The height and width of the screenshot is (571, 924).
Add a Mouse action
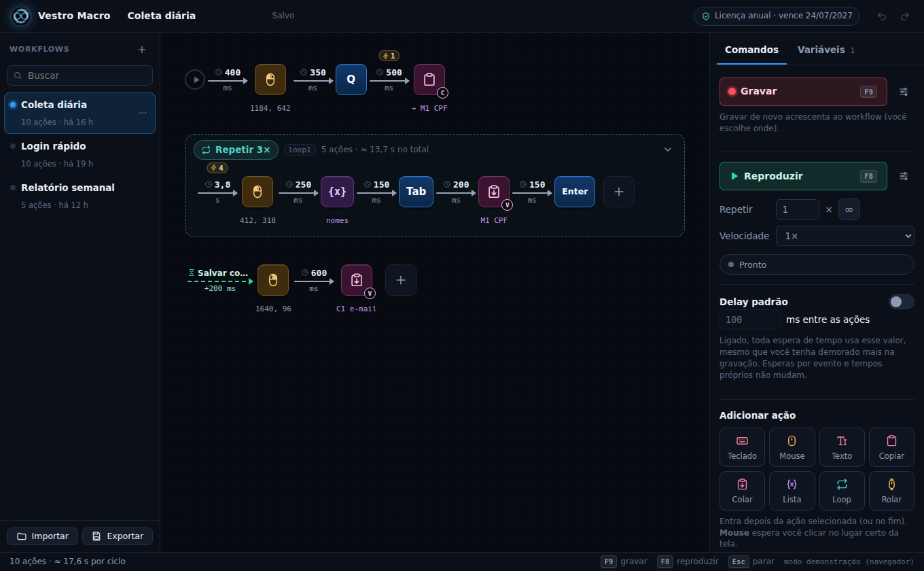(792, 447)
